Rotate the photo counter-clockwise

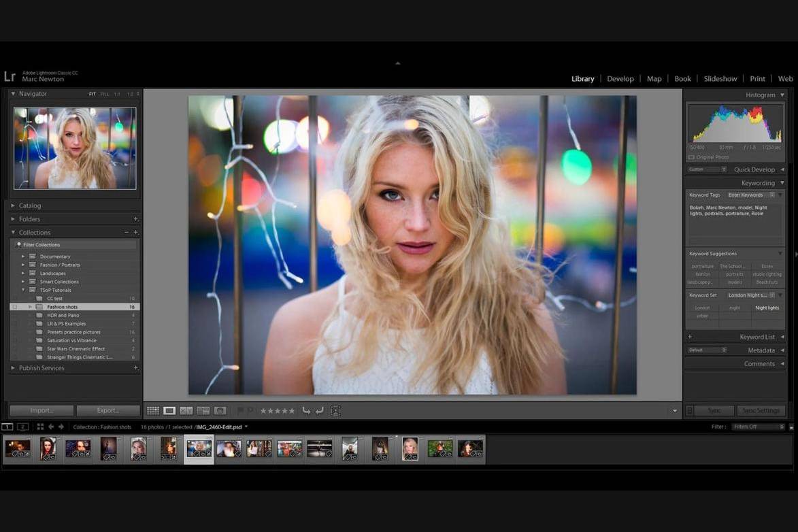pyautogui.click(x=306, y=410)
